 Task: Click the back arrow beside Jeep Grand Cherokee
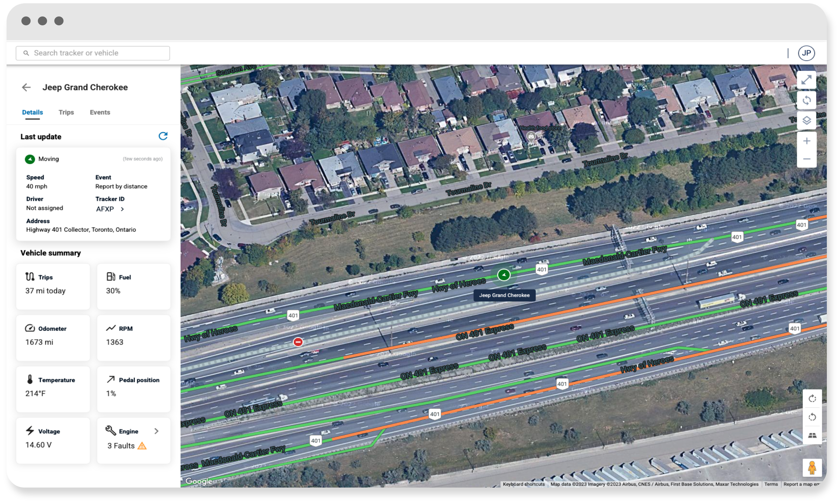pyautogui.click(x=26, y=87)
